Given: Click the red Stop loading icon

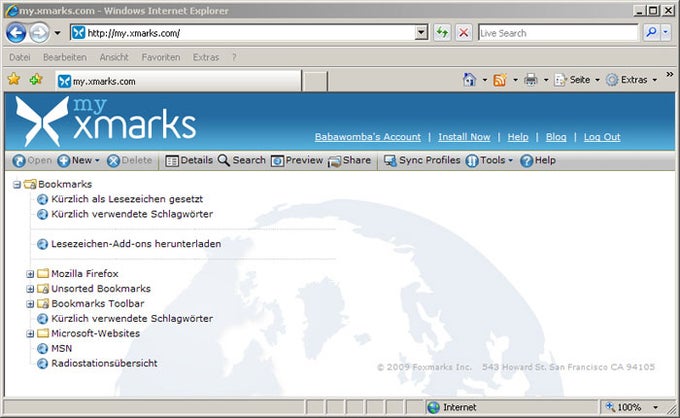Looking at the screenshot, I should (x=464, y=33).
